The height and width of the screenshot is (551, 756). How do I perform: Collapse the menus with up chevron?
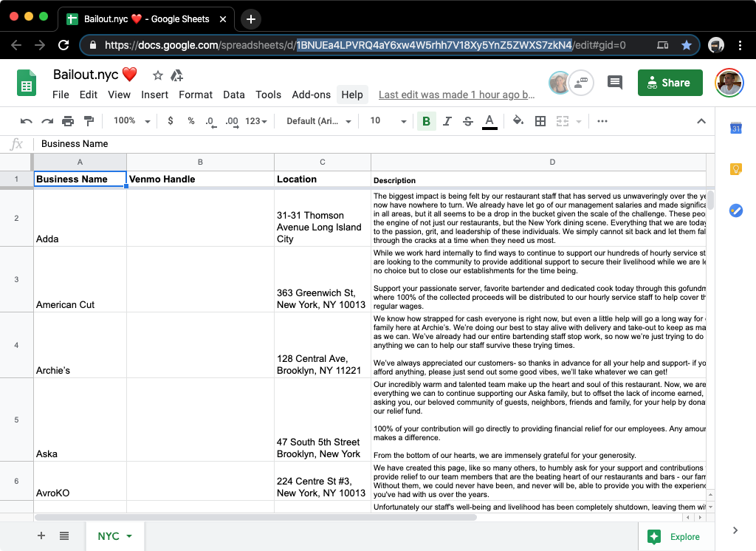(701, 121)
